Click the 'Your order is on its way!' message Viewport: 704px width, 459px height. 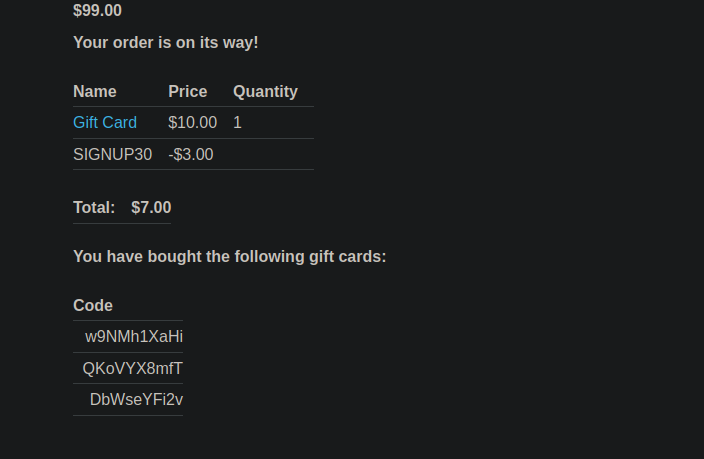165,42
